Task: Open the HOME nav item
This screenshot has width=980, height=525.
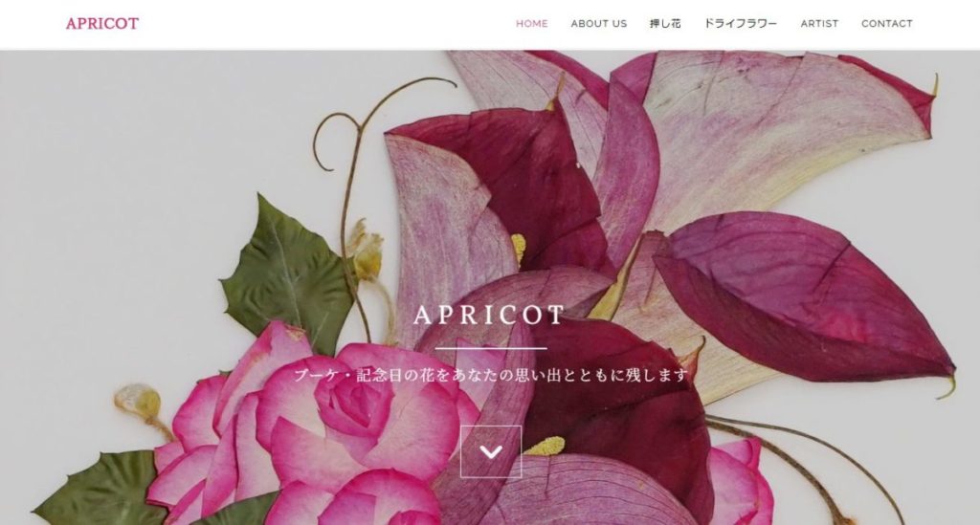Action: click(532, 24)
